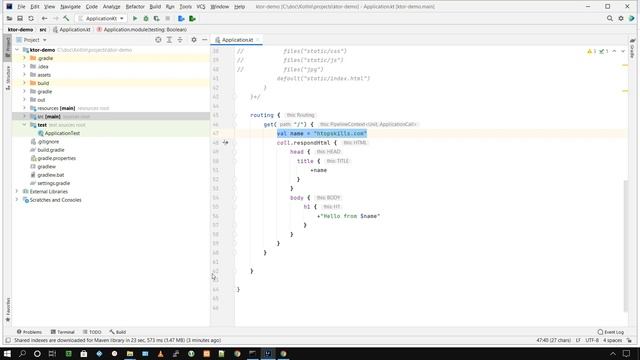Open the Build tool window
This screenshot has height=360, width=640.
[118, 332]
